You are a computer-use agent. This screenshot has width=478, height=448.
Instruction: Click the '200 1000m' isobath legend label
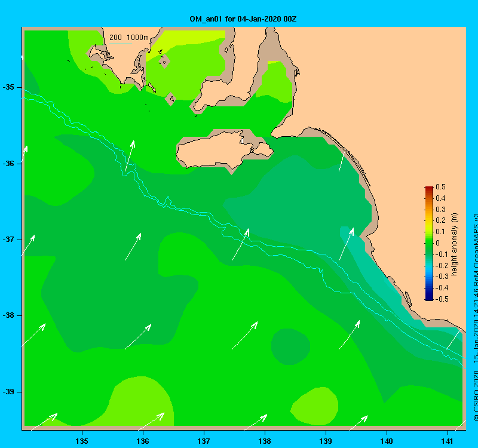point(129,38)
